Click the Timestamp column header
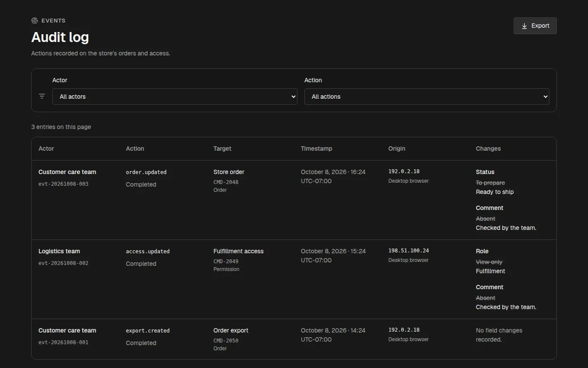 click(316, 148)
